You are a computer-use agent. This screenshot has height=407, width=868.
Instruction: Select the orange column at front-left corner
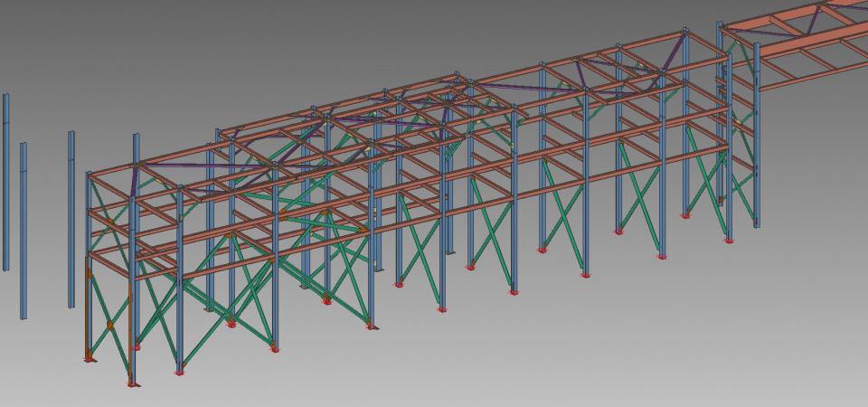[x=89, y=308]
